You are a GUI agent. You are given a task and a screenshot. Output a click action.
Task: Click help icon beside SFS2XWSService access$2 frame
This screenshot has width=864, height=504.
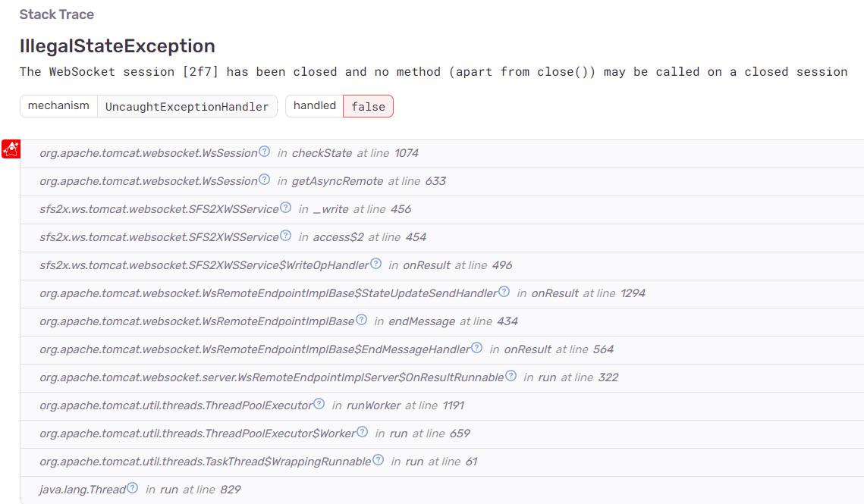(285, 236)
